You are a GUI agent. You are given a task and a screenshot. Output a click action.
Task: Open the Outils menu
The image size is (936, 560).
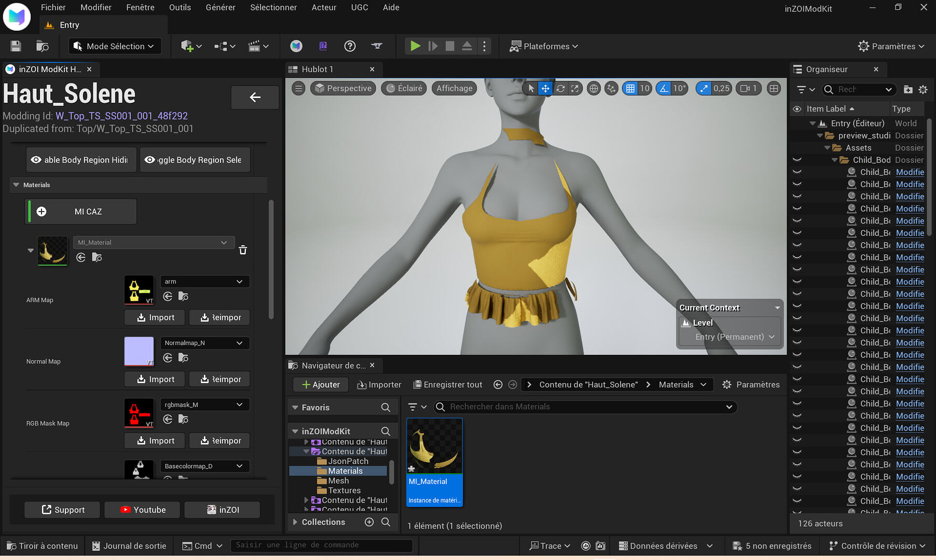click(180, 7)
